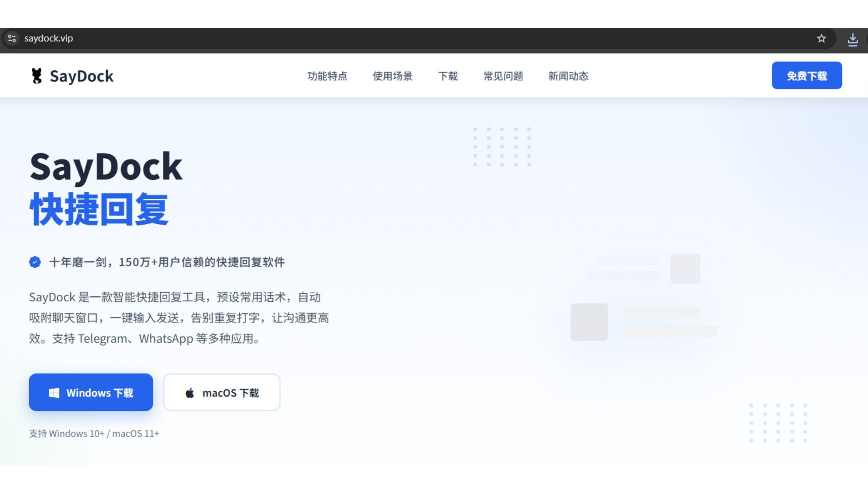Viewport: 868px width, 494px height.
Task: Click the 快捷回复 blue headline
Action: (x=99, y=209)
